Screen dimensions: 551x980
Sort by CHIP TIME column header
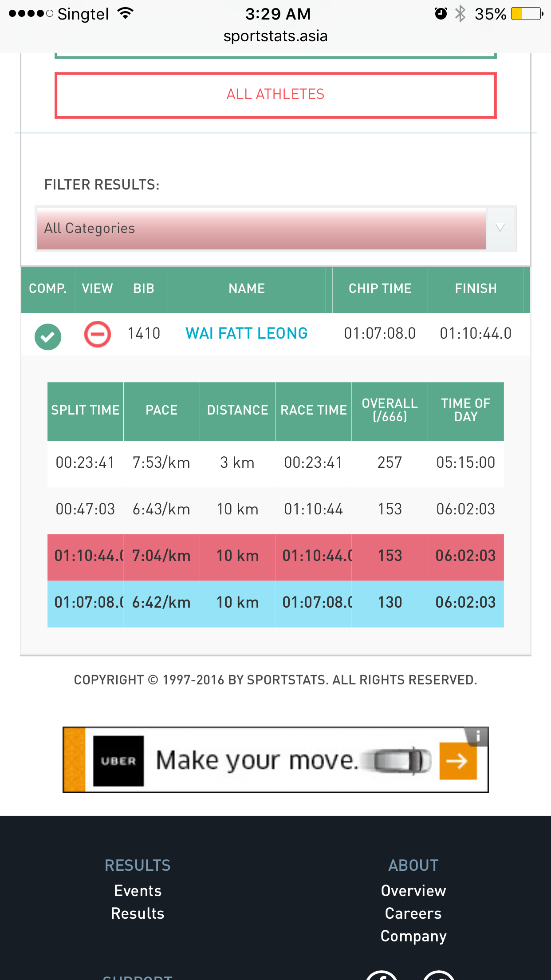(x=380, y=289)
